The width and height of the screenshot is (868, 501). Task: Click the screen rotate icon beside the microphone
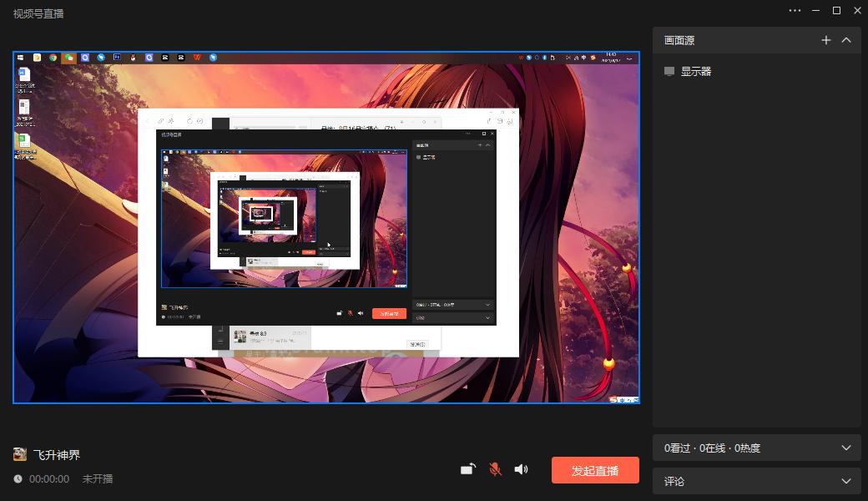point(467,469)
